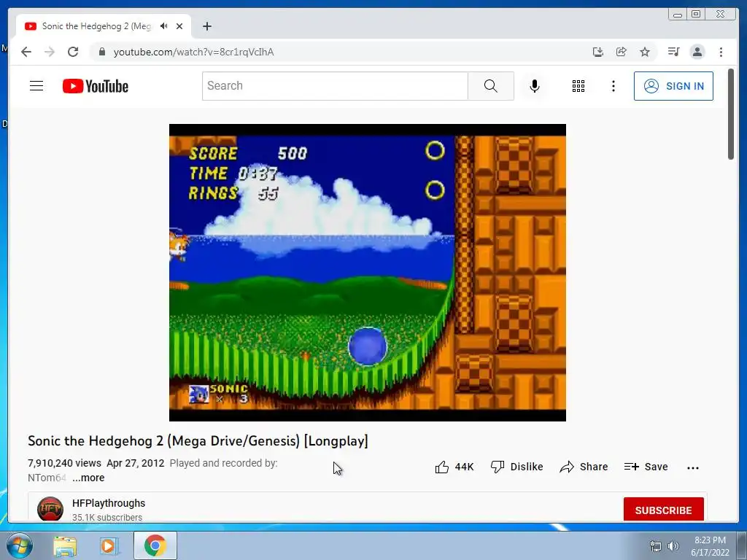Screen dimensions: 747x560
Task: Open the network tray icon
Action: point(656,546)
